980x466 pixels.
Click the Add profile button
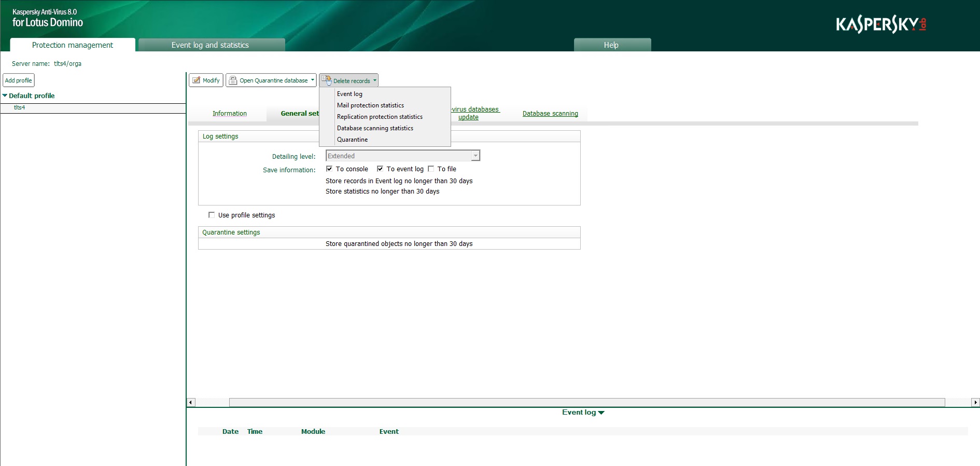coord(19,80)
